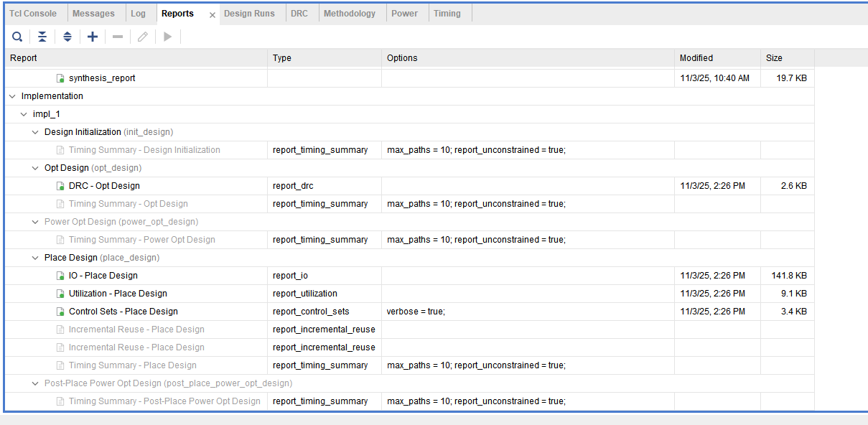Viewport: 868px width, 425px height.
Task: Click the Expand All toolbar icon
Action: point(67,37)
